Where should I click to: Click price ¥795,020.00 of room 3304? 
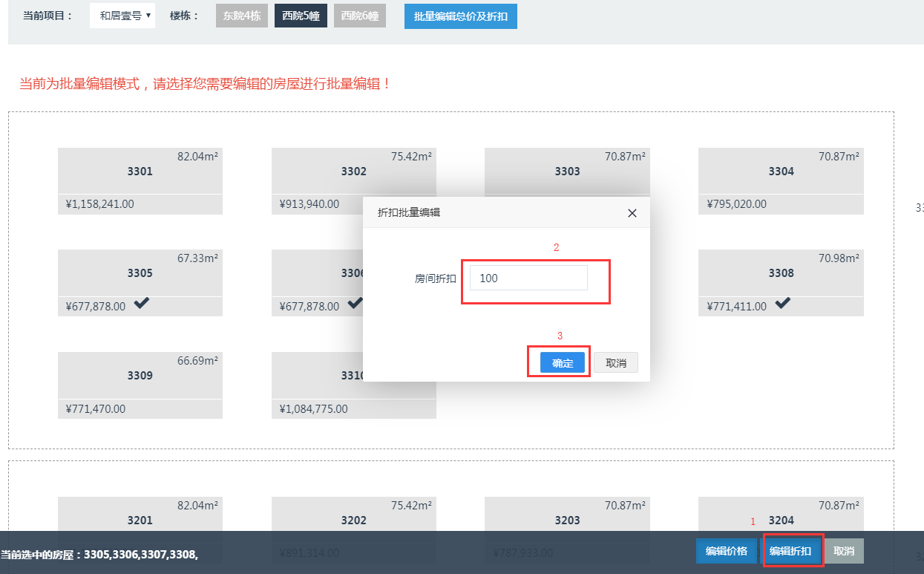[x=737, y=203]
